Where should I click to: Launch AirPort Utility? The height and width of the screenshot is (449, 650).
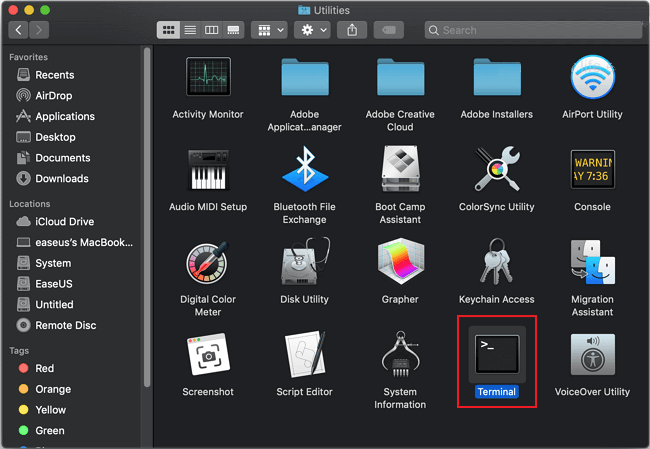coord(592,77)
